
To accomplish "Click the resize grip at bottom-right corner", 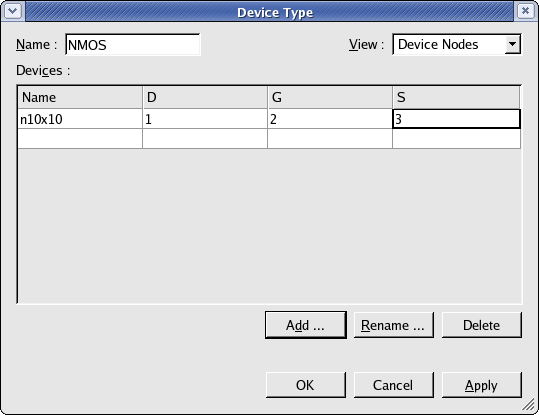I will click(x=529, y=405).
